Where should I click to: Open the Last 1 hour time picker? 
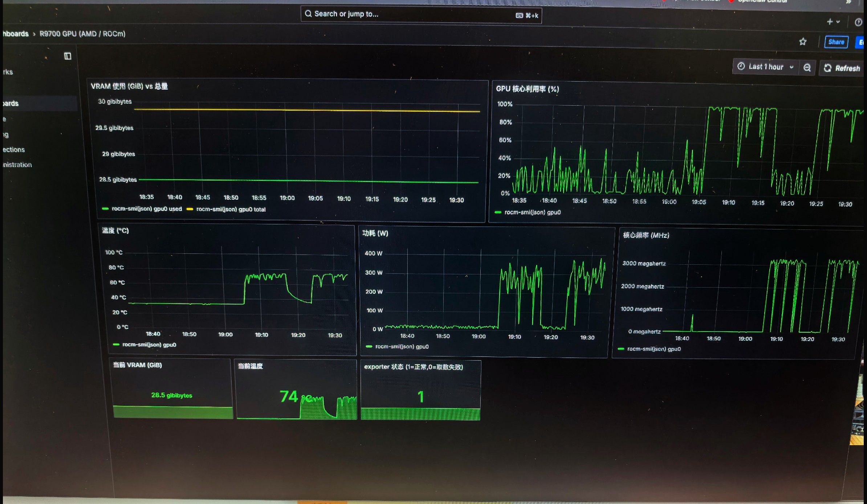[x=765, y=67]
